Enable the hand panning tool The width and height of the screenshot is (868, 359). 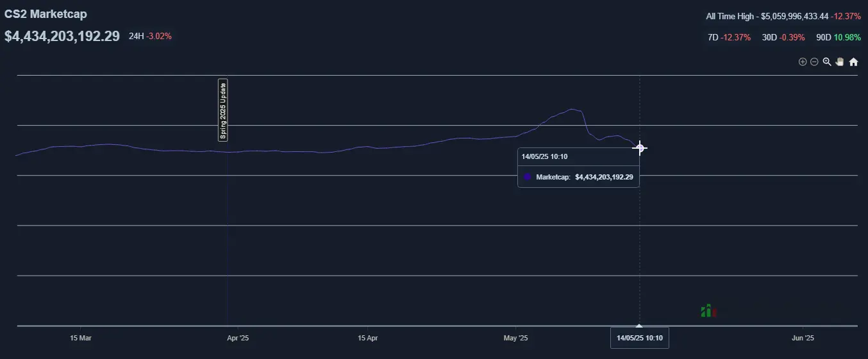pos(840,62)
